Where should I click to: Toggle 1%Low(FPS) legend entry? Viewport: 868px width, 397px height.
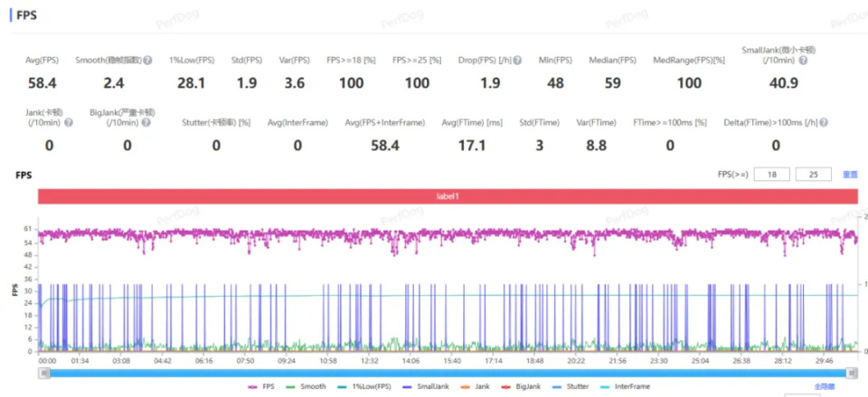click(x=363, y=386)
